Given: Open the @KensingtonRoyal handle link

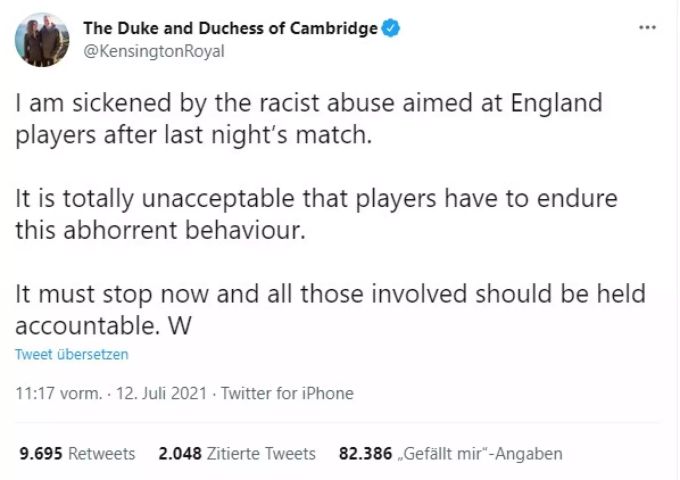Looking at the screenshot, I should pos(154,51).
